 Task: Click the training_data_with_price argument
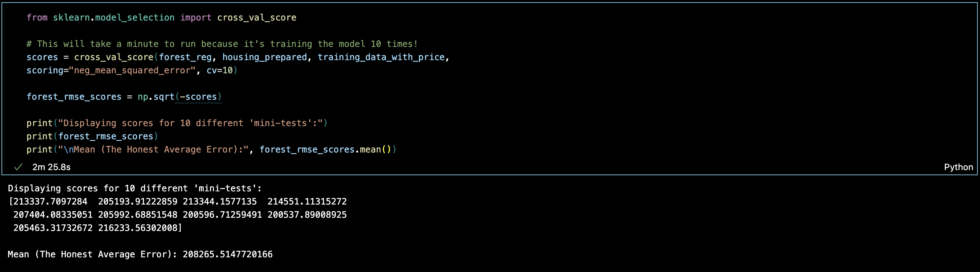tap(381, 57)
